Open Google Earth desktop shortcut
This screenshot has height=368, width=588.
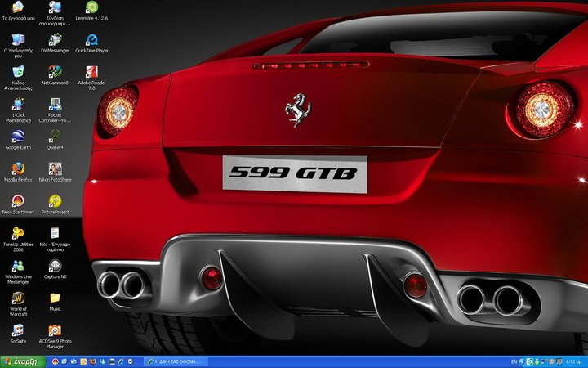[18, 139]
